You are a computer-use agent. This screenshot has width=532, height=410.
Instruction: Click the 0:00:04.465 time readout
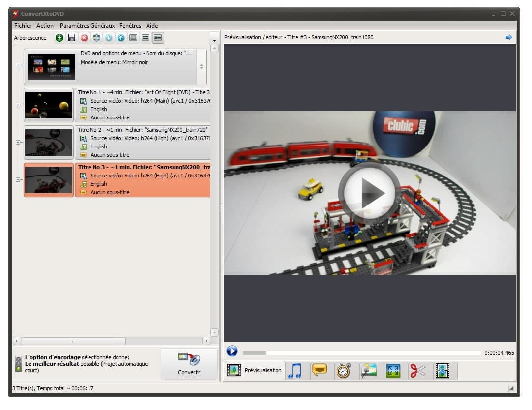499,353
